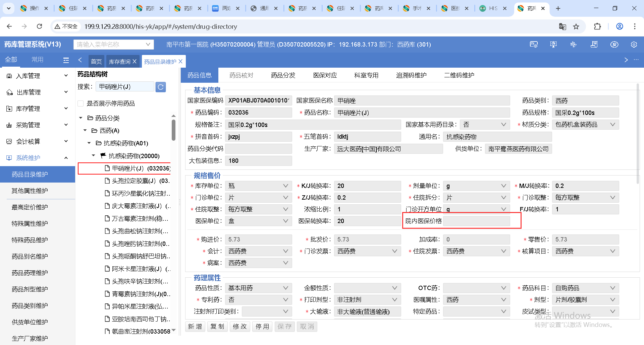Toggle the 是否展示停用药品 checkbox
This screenshot has width=644, height=345.
(x=80, y=103)
